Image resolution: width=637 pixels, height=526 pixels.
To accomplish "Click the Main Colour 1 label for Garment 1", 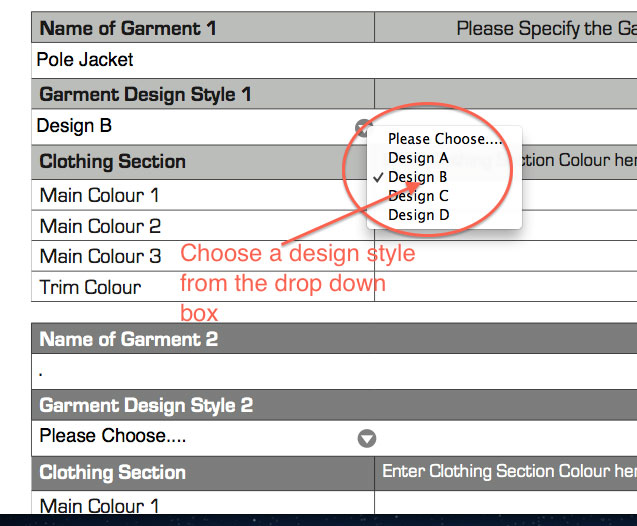I will (x=99, y=195).
